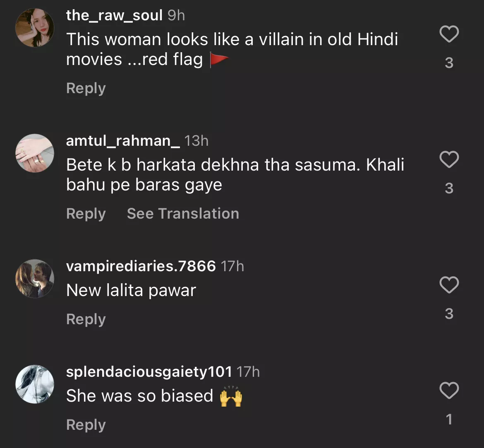Image resolution: width=484 pixels, height=448 pixels.
Task: Tap splendaciousgaiety101's avatar
Action: [x=35, y=384]
